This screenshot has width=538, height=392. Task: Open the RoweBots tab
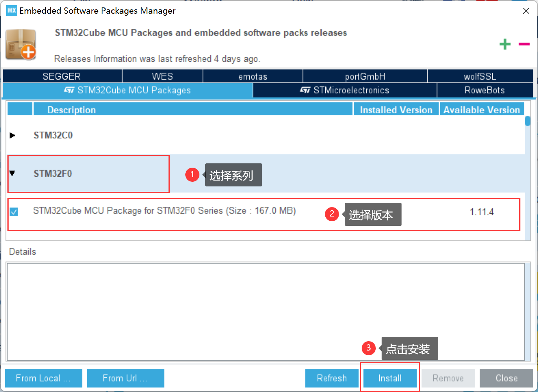coord(484,90)
